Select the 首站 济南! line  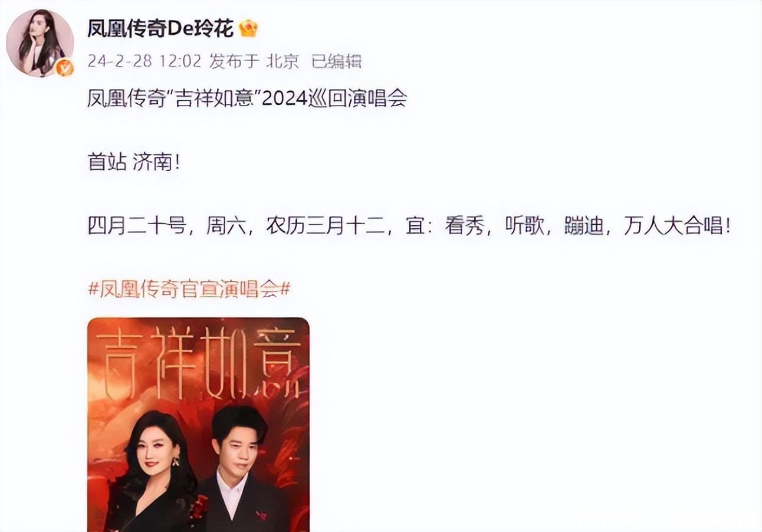(133, 163)
